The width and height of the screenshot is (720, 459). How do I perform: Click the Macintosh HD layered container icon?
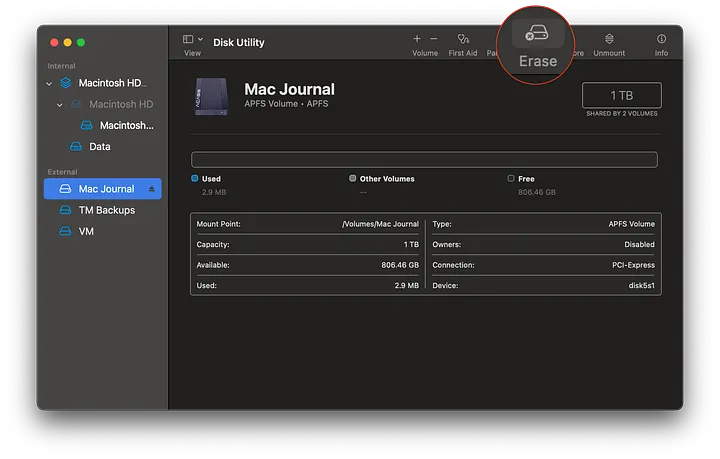click(66, 83)
